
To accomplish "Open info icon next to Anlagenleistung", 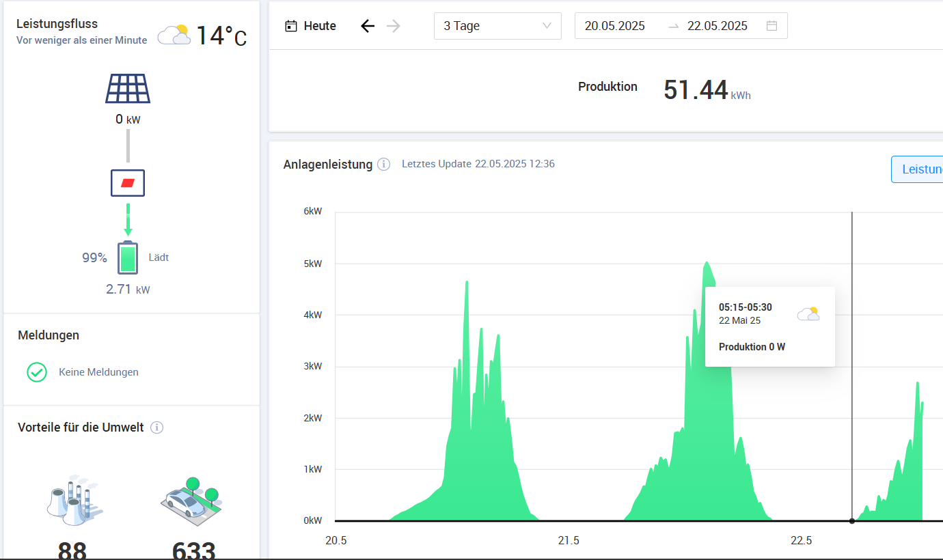I will click(384, 165).
